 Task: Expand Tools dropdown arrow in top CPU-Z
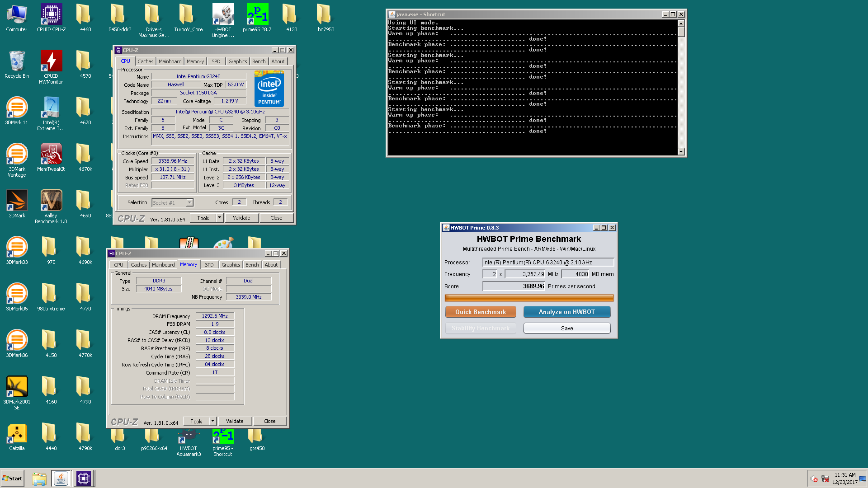(x=219, y=218)
